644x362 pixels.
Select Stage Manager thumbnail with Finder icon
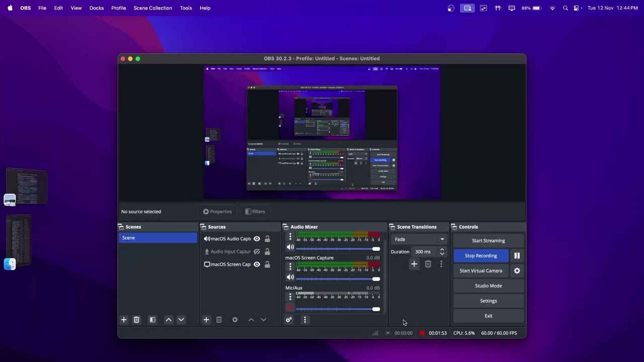[x=19, y=243]
